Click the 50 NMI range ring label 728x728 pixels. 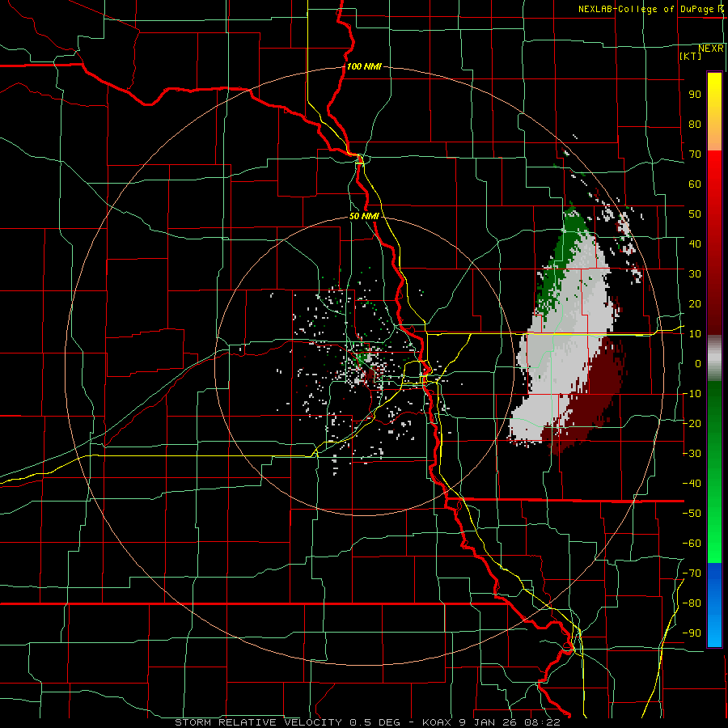[x=364, y=216]
